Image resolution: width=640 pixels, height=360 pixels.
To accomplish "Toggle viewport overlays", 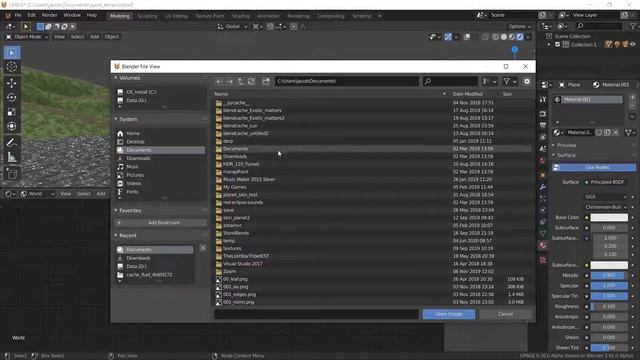I will point(467,37).
